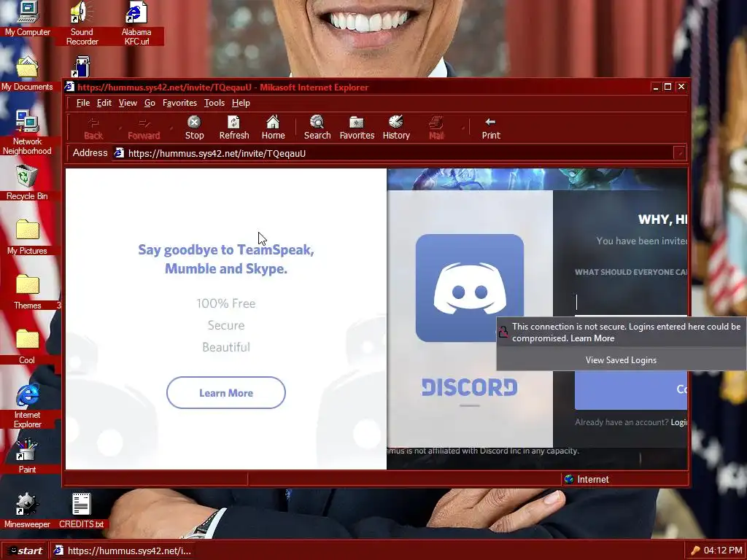Open the Go menu
Image resolution: width=747 pixels, height=560 pixels.
[150, 103]
